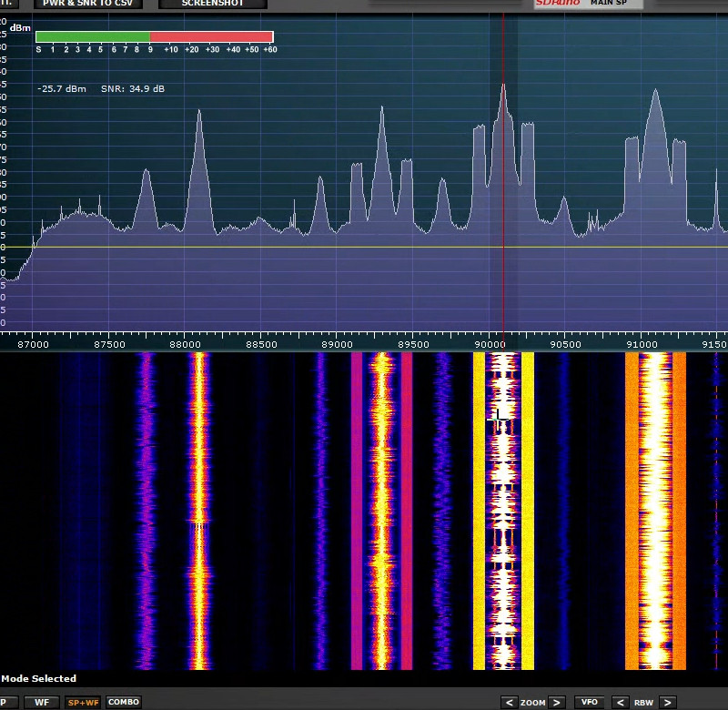
Task: Tune to 91000 on the frequency scale
Action: coord(642,345)
